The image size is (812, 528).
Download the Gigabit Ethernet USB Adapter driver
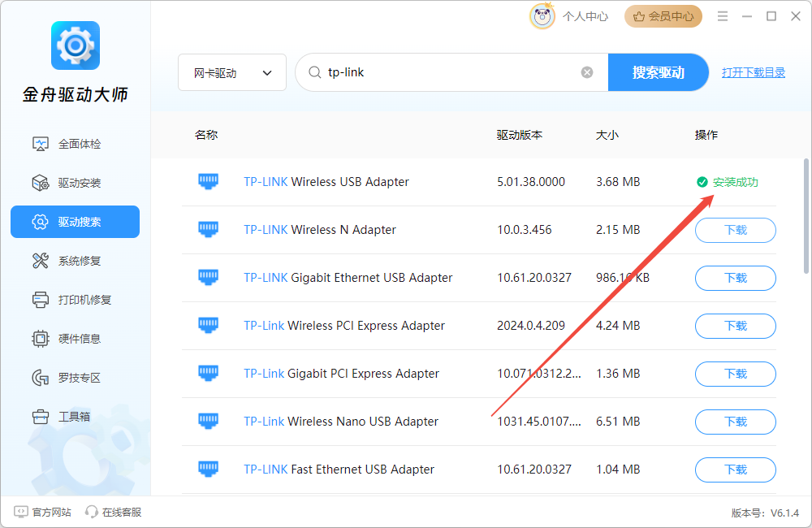736,279
